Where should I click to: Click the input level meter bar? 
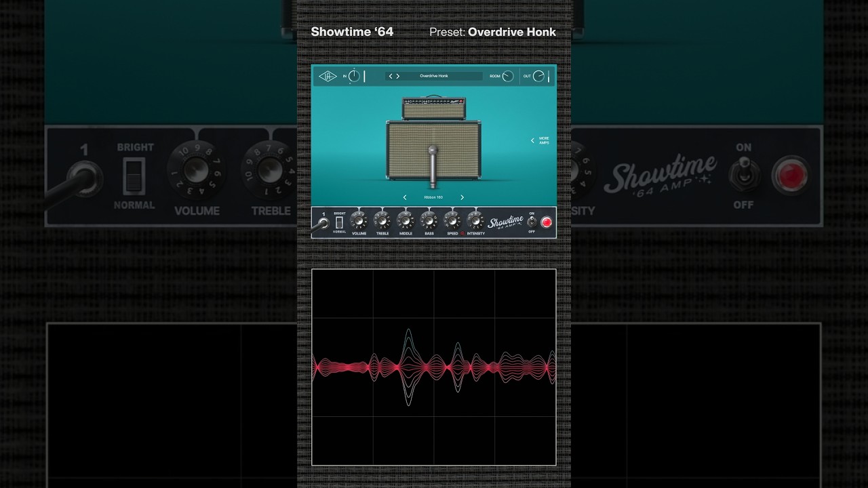[364, 76]
